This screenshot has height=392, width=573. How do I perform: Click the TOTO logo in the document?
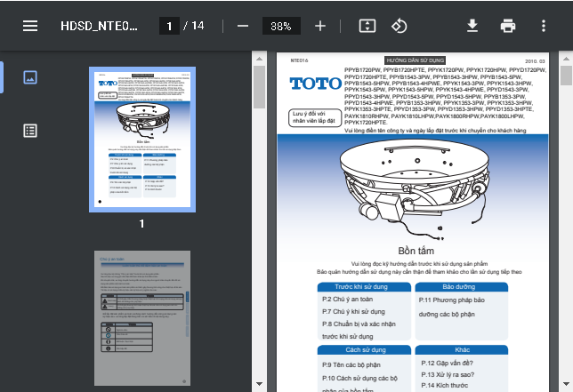[x=315, y=84]
